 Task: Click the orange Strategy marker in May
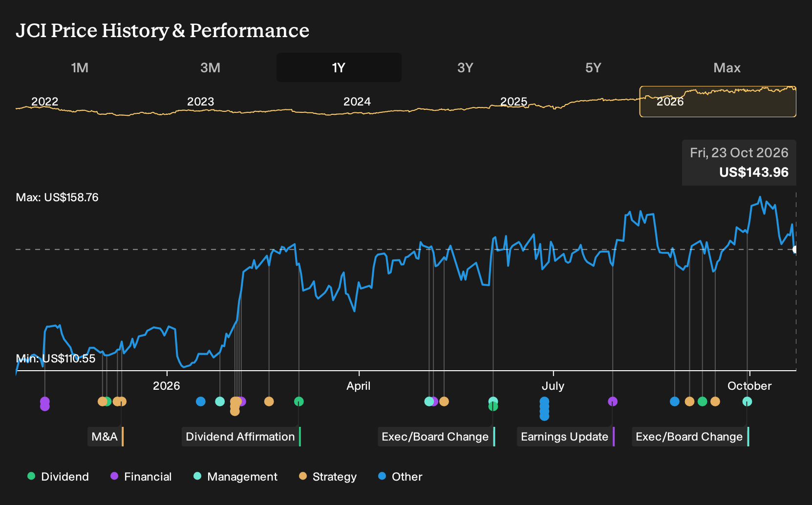(x=444, y=401)
